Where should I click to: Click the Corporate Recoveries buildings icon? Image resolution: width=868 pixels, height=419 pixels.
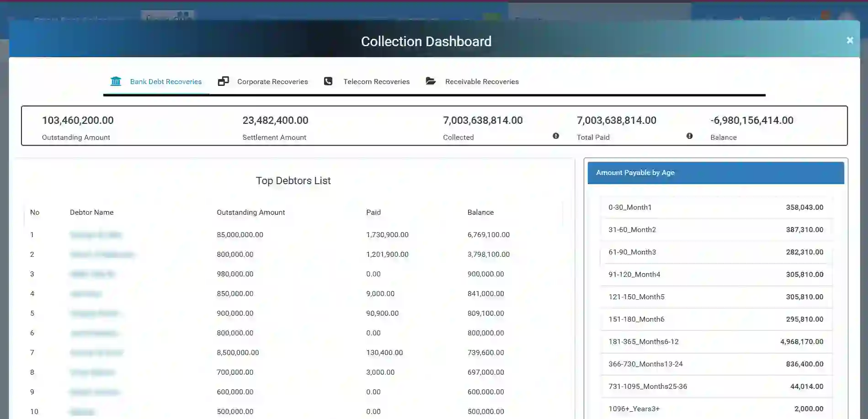224,81
